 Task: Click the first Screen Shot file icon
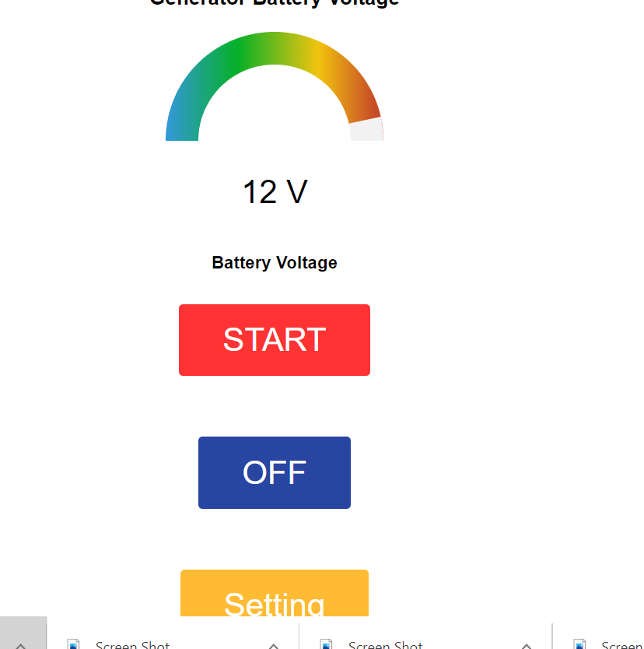pos(74,644)
